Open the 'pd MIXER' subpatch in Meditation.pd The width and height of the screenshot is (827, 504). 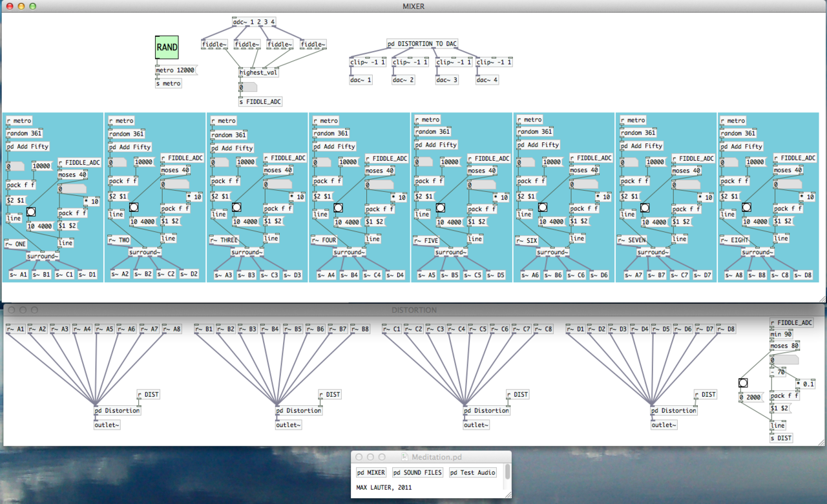point(372,472)
